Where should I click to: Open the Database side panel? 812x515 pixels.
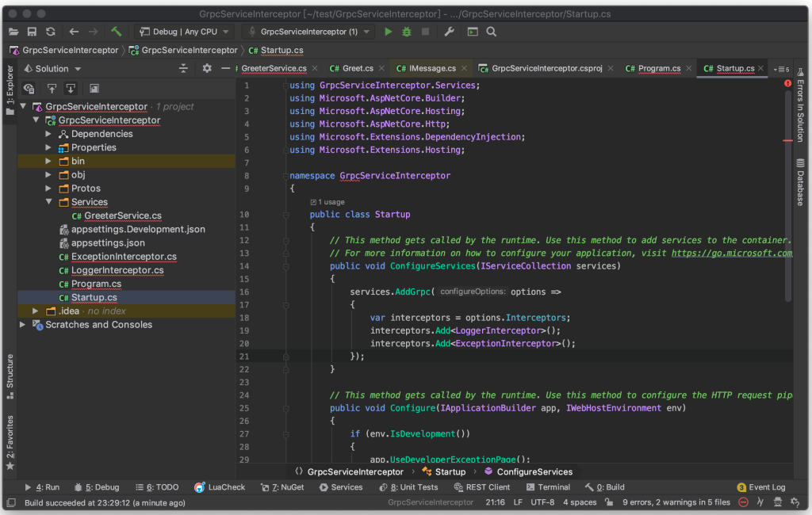(x=801, y=182)
